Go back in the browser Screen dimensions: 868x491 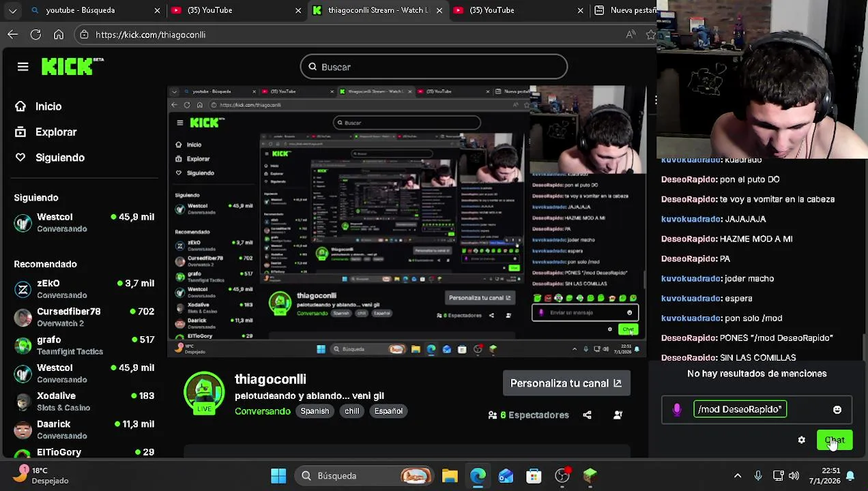tap(13, 35)
